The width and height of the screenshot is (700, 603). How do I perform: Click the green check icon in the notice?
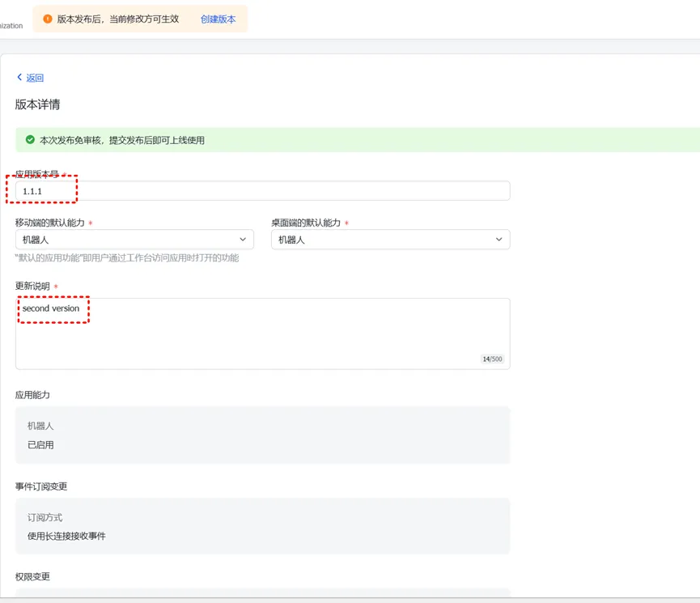tap(30, 140)
